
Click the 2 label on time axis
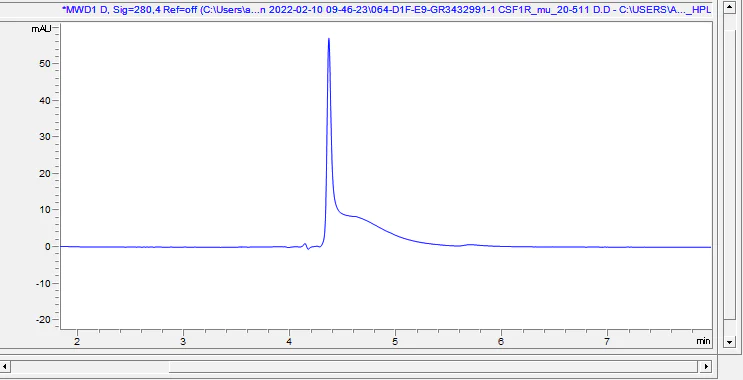77,341
